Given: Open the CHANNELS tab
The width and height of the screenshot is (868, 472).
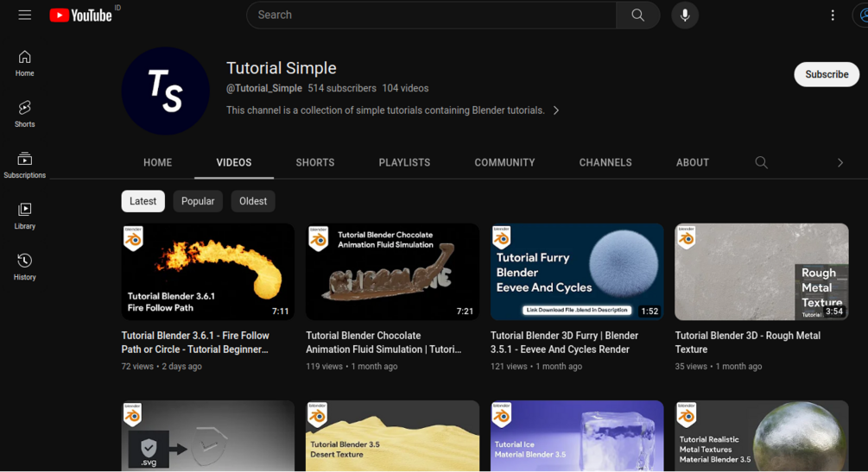Looking at the screenshot, I should (x=605, y=163).
